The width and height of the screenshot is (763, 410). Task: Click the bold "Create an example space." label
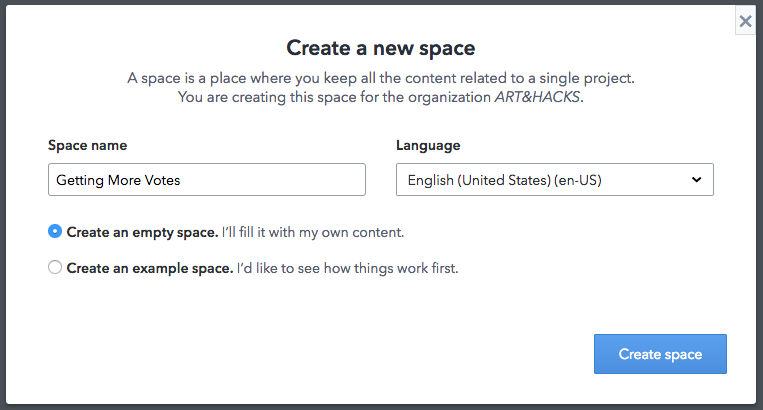149,268
